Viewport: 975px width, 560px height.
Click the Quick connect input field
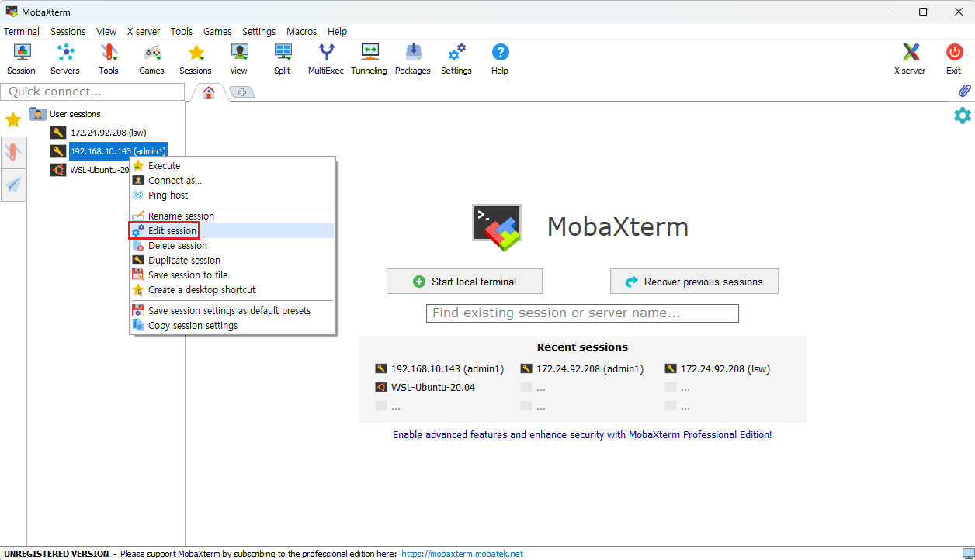point(93,92)
